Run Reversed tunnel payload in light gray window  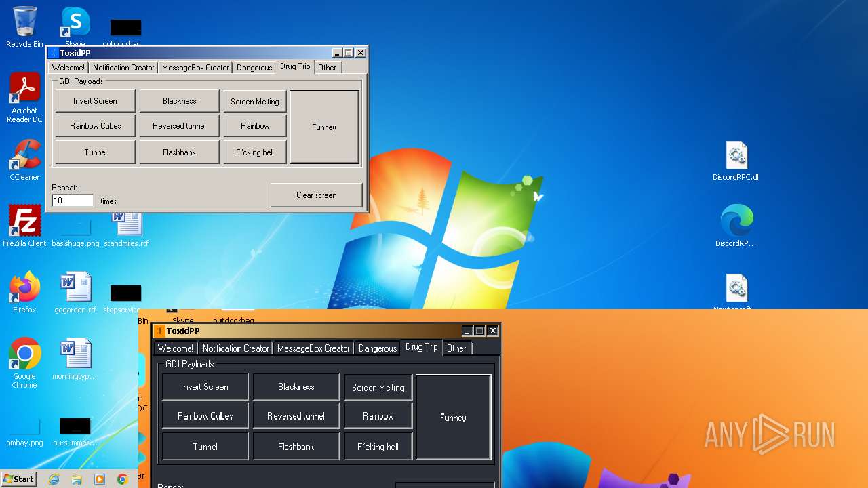click(x=180, y=126)
